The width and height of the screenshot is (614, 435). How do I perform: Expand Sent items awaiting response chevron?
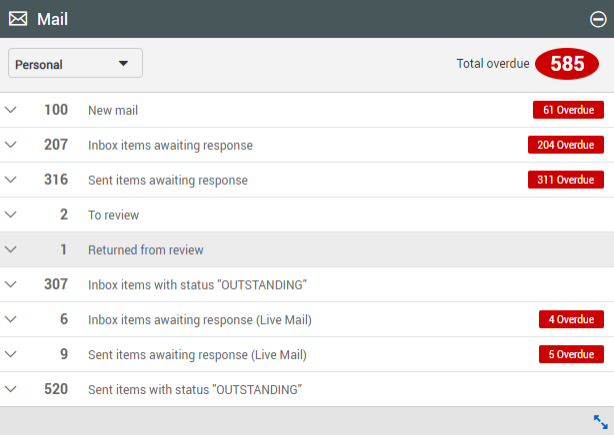11,180
